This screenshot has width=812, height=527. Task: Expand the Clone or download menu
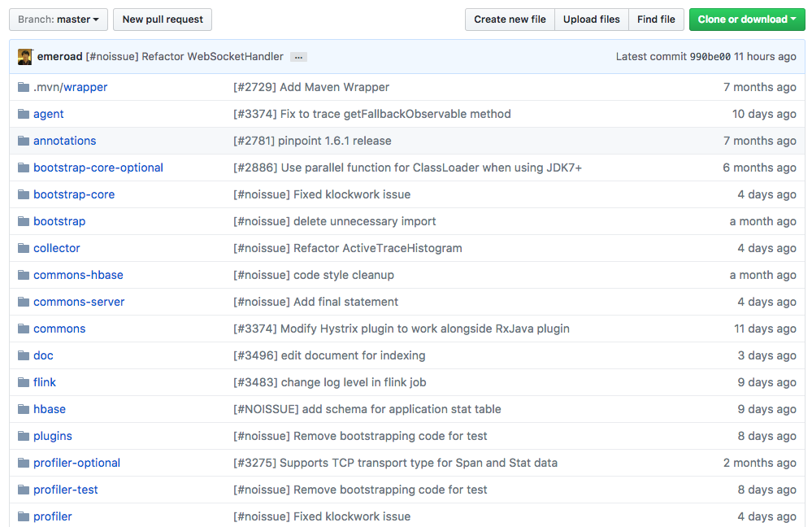[x=746, y=20]
